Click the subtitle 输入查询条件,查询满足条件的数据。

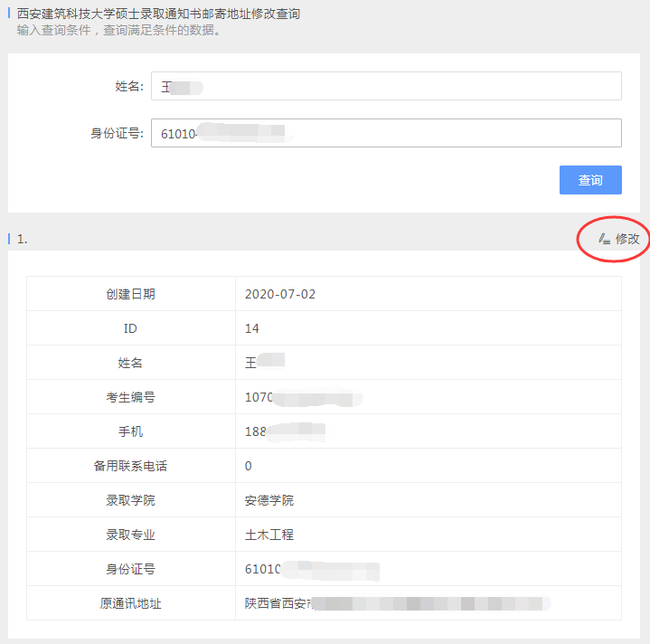119,30
